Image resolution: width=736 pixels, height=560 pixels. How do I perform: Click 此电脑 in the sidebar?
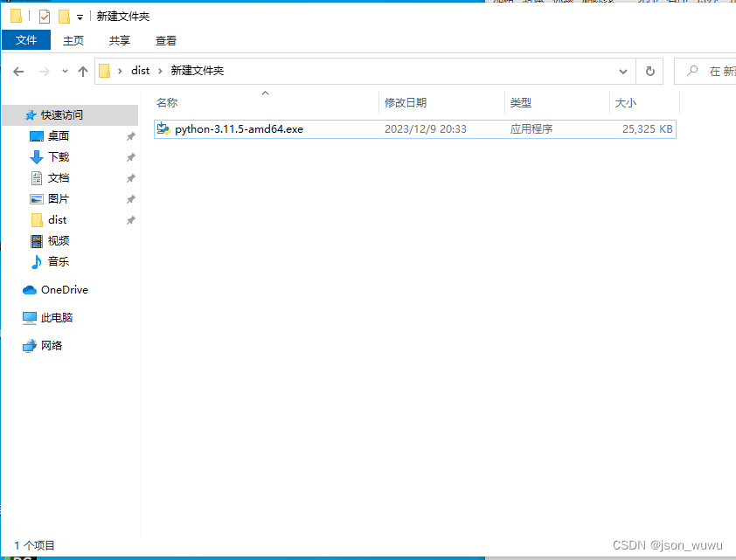coord(57,317)
